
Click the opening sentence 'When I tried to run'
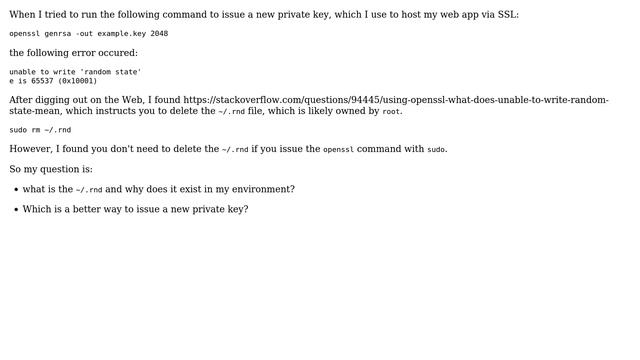(x=264, y=15)
